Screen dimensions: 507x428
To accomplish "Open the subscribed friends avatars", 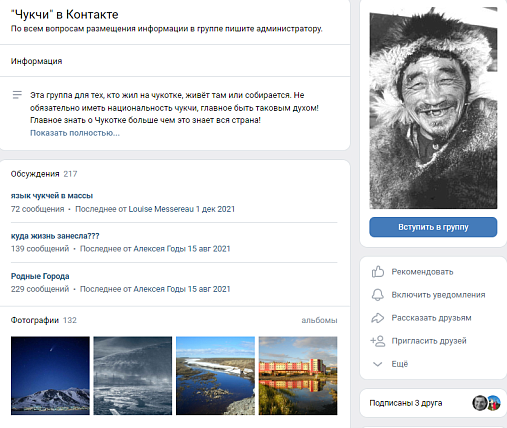I will click(x=486, y=403).
